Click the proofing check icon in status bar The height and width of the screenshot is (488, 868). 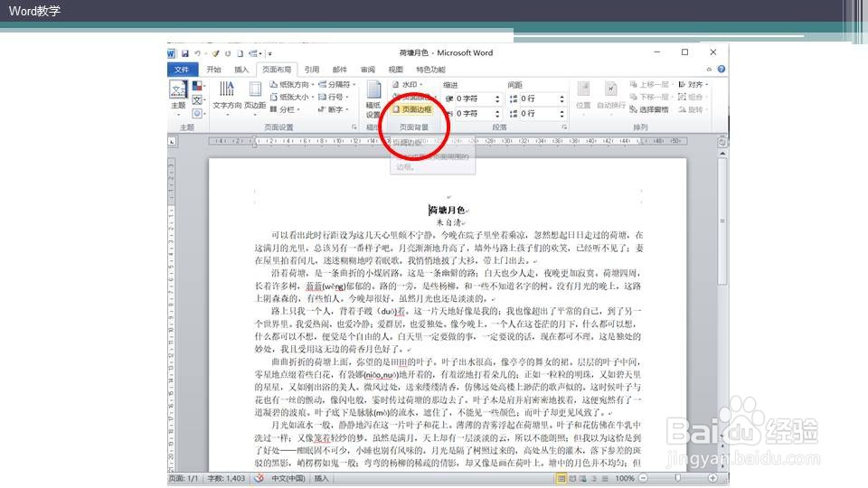pos(259,479)
